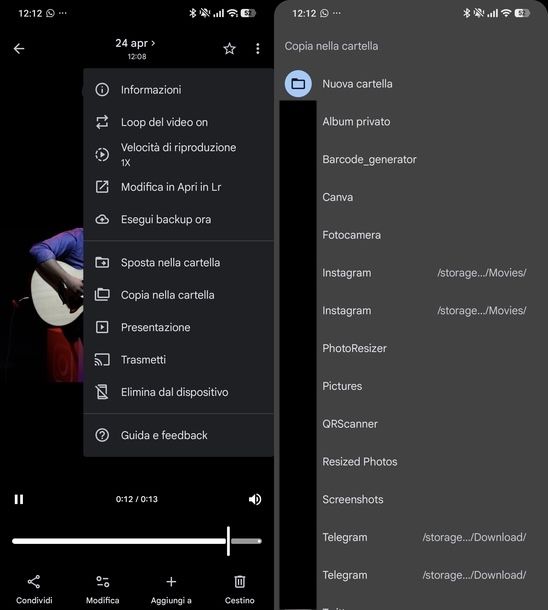The width and height of the screenshot is (548, 610).
Task: Click the 0:12 / 0:13 time counter
Action: coord(137,499)
